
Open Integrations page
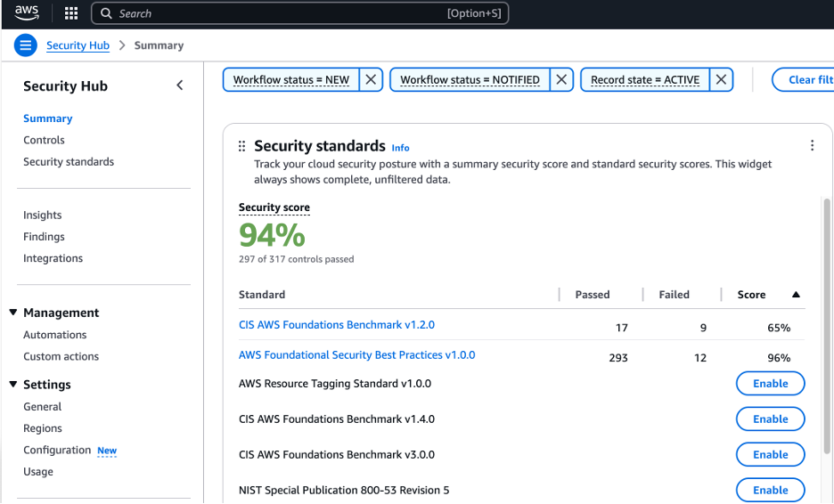[53, 258]
